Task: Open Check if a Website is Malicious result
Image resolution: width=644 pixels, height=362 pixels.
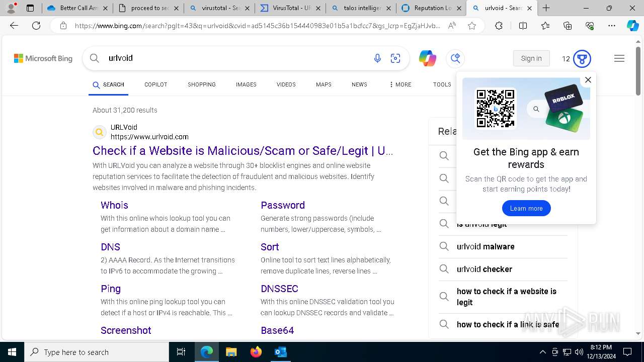Action: coord(243,151)
